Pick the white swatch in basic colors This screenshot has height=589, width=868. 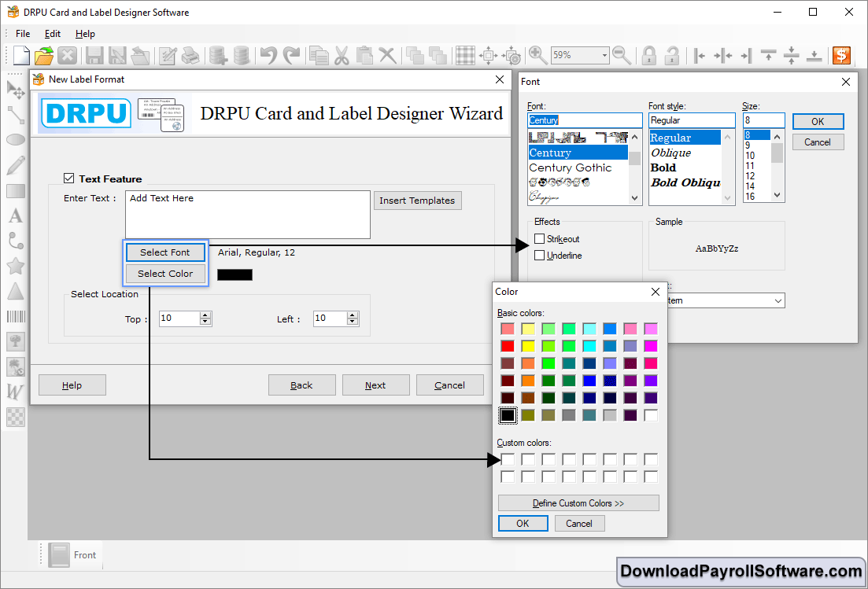pos(651,414)
